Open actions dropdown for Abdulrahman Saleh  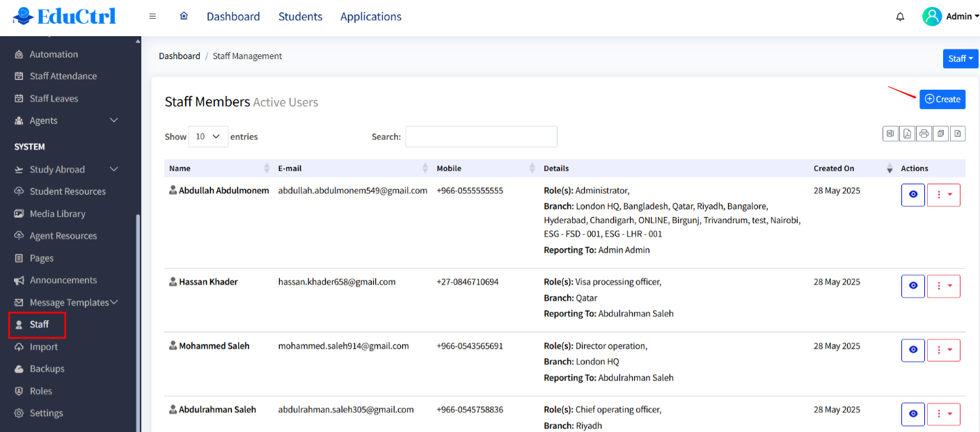(x=944, y=414)
